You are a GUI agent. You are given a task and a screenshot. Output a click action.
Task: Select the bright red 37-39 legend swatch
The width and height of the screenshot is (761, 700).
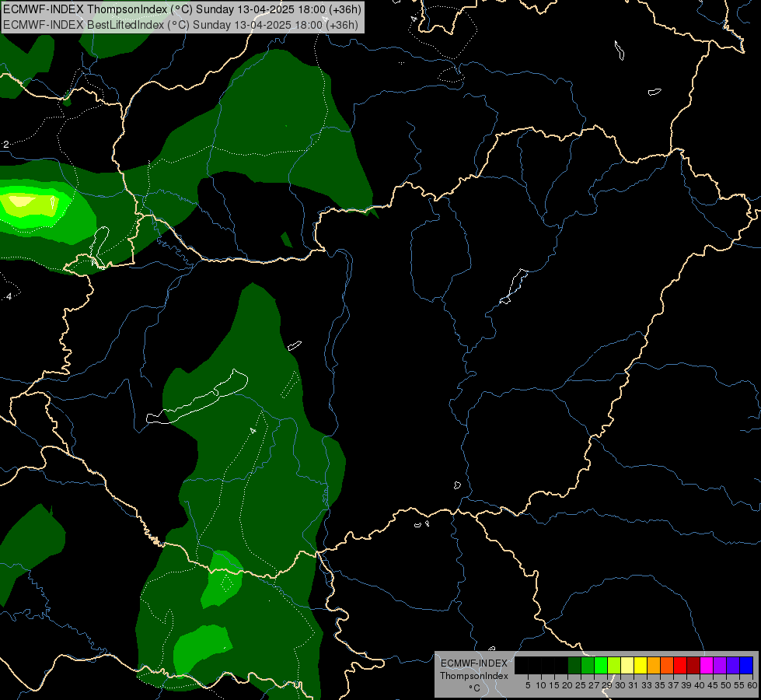(680, 665)
